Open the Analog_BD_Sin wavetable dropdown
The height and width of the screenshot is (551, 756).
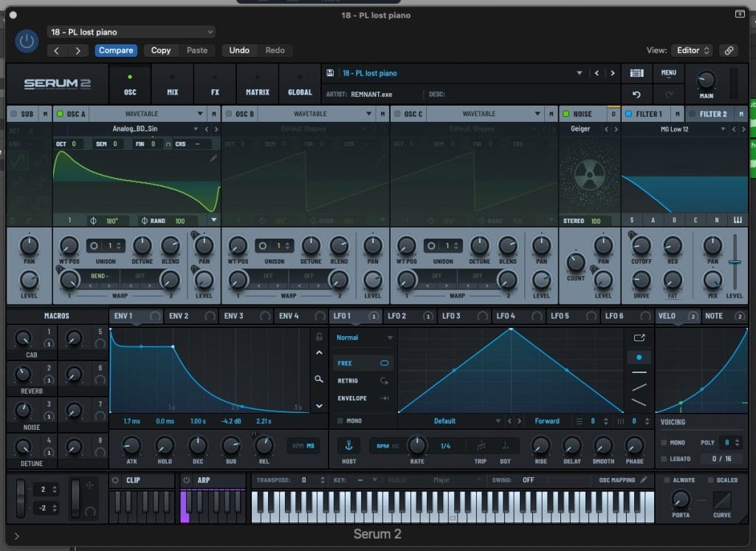tap(196, 129)
